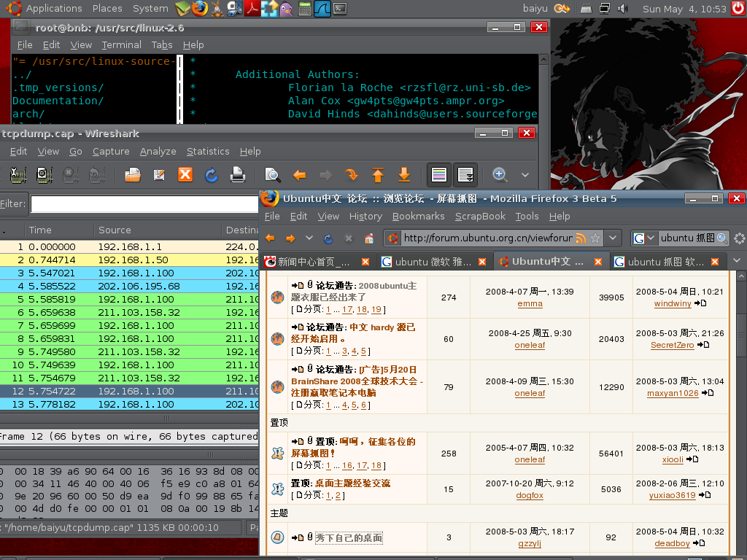Click Go to packet curved arrow icon in Wireshark
The height and width of the screenshot is (560, 747).
pos(352,175)
